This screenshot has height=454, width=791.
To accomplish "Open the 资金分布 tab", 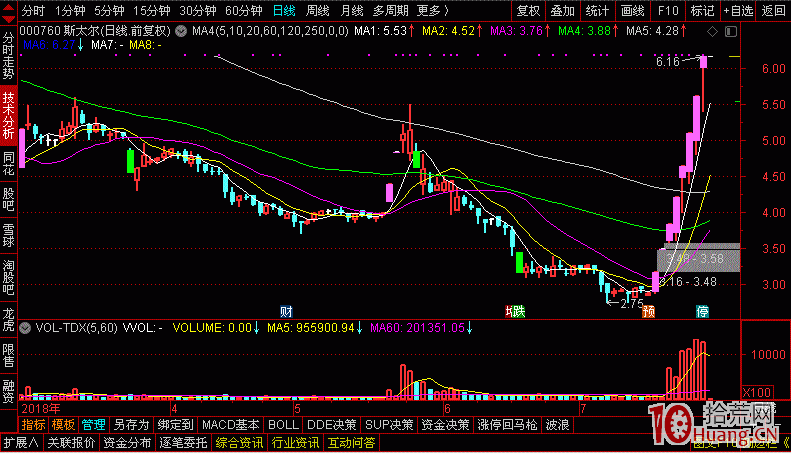I will tap(127, 443).
